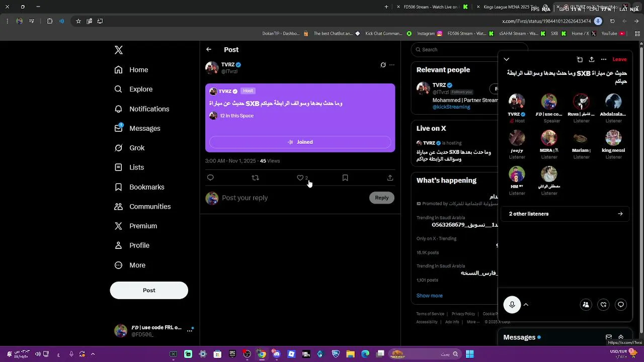Collapse the Space panel with chevron
The width and height of the screenshot is (644, 362).
point(507,59)
